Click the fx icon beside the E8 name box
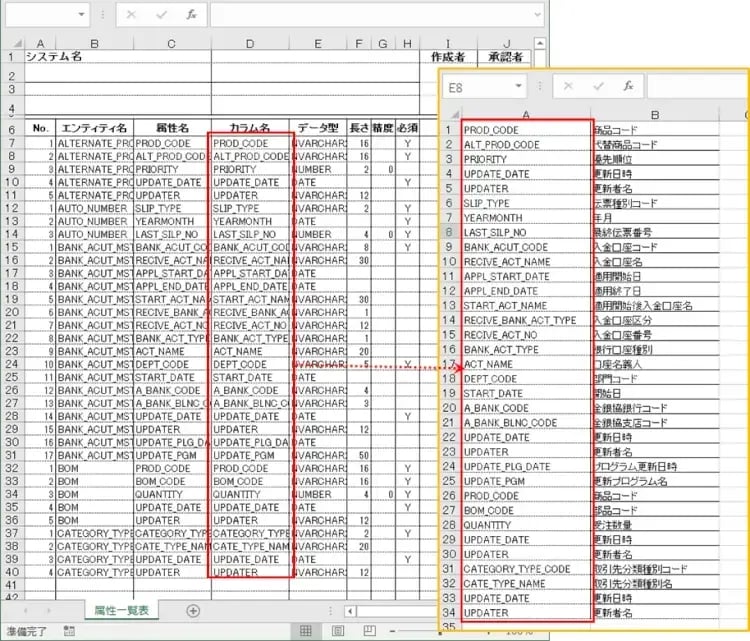The height and width of the screenshot is (641, 750). [628, 87]
